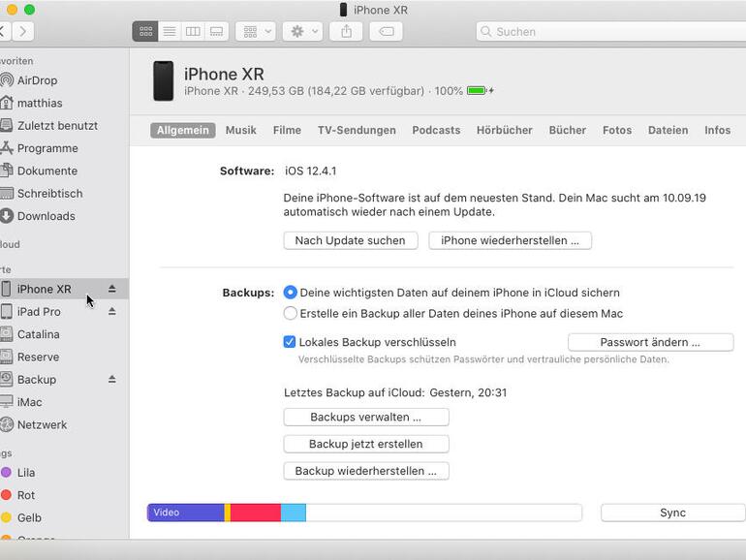
Task: Click the iOS 12.4.1 software version text
Action: pos(311,171)
